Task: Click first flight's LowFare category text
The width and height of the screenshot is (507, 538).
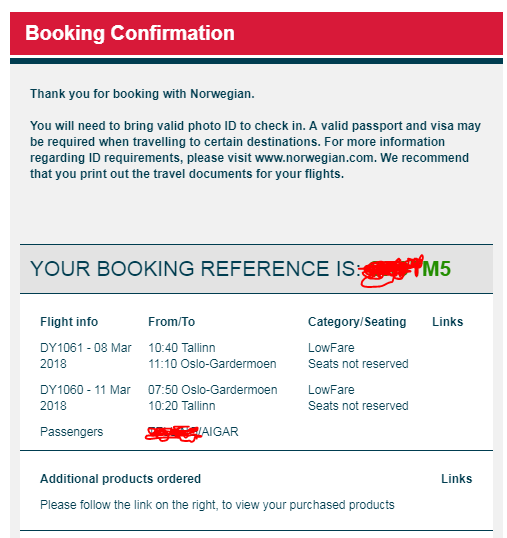Action: pos(331,348)
